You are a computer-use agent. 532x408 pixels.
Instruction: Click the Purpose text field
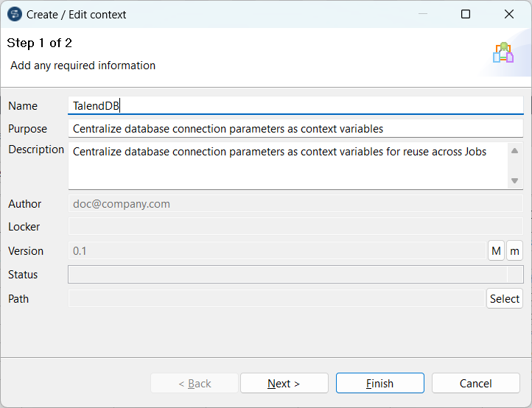coord(295,129)
